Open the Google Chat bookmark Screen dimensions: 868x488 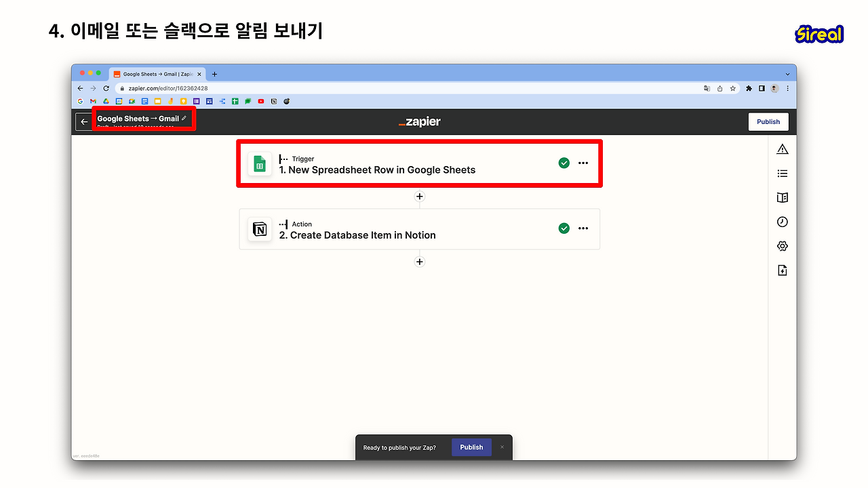pyautogui.click(x=248, y=101)
